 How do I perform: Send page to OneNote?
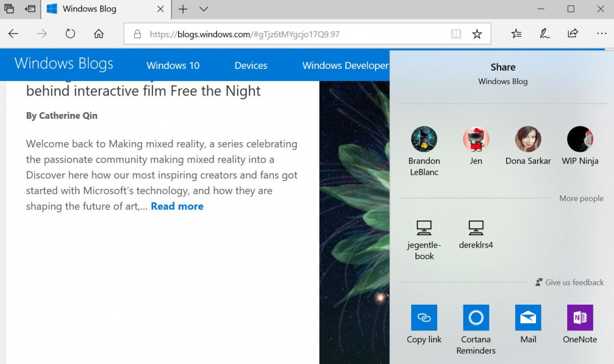click(x=580, y=318)
